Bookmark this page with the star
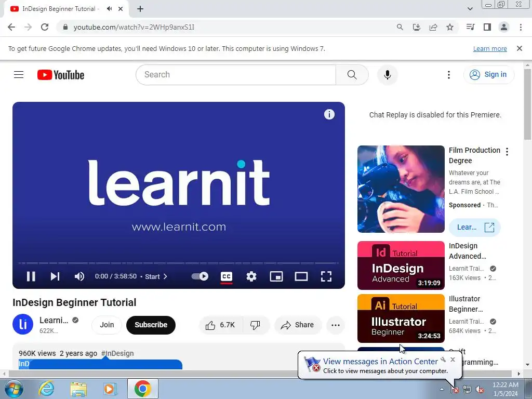The image size is (532, 399). (450, 27)
